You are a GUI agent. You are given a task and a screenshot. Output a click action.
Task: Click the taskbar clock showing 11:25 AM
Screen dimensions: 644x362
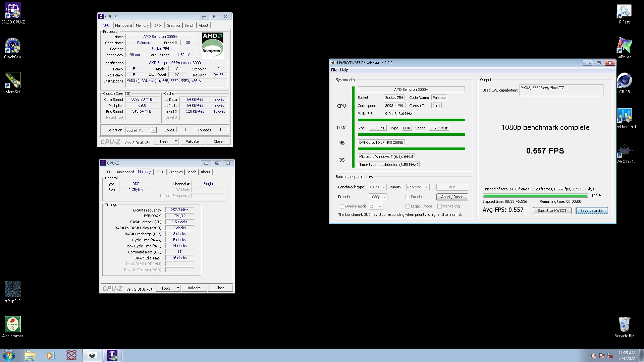click(x=627, y=356)
